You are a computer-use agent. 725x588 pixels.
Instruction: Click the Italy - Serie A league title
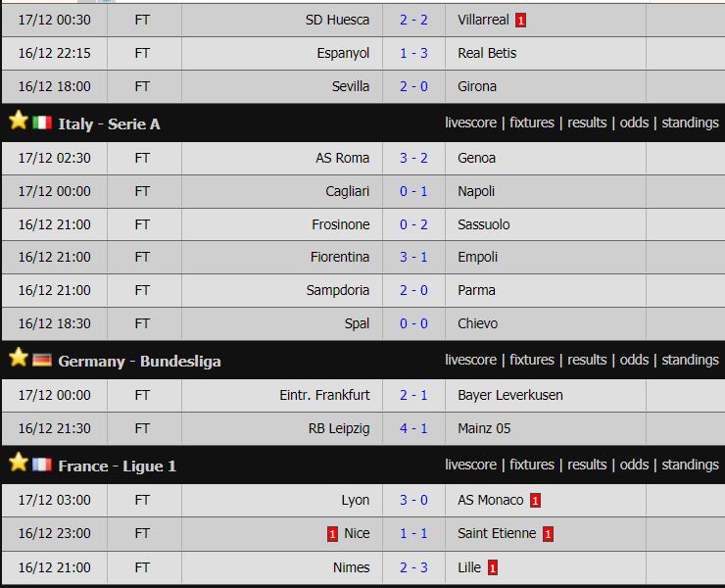point(109,124)
